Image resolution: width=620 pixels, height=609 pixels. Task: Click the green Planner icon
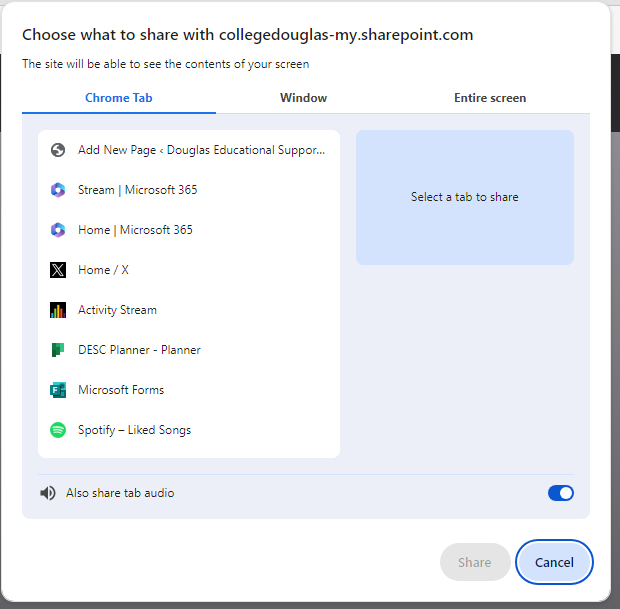coord(58,350)
